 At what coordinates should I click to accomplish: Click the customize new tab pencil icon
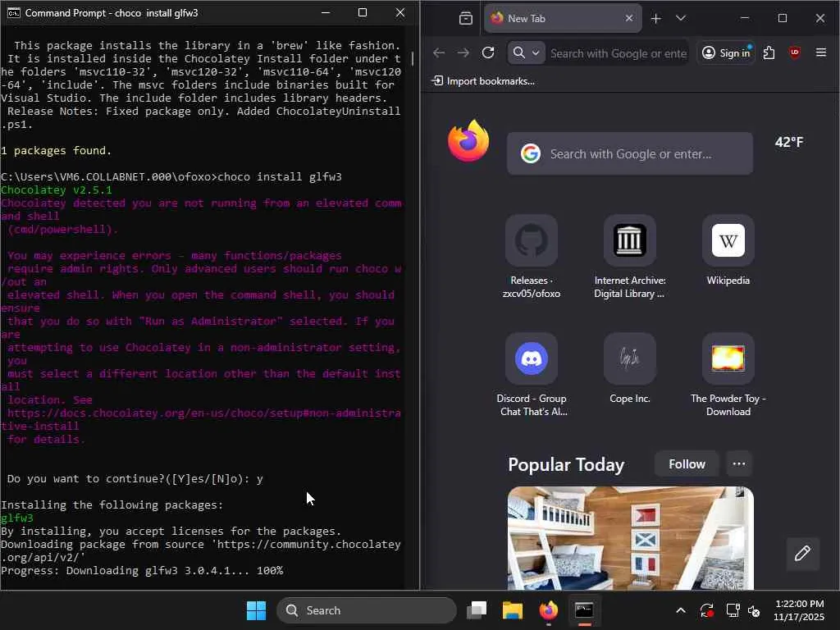click(802, 554)
